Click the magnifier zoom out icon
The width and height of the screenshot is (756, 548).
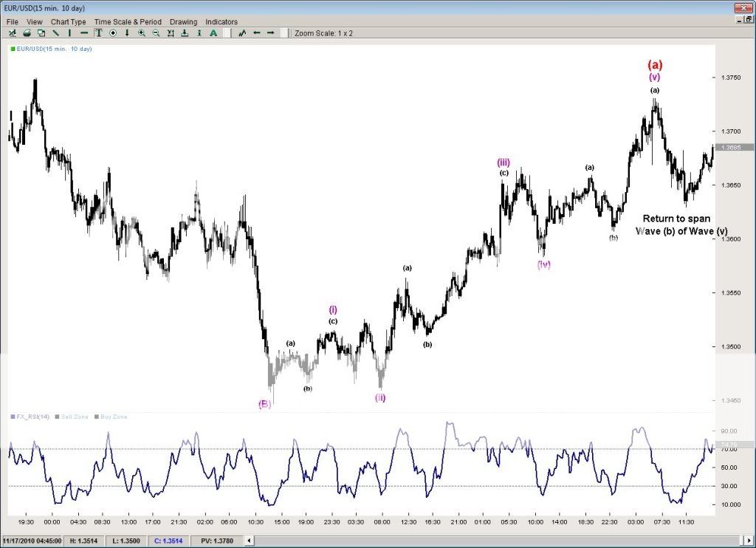point(156,33)
